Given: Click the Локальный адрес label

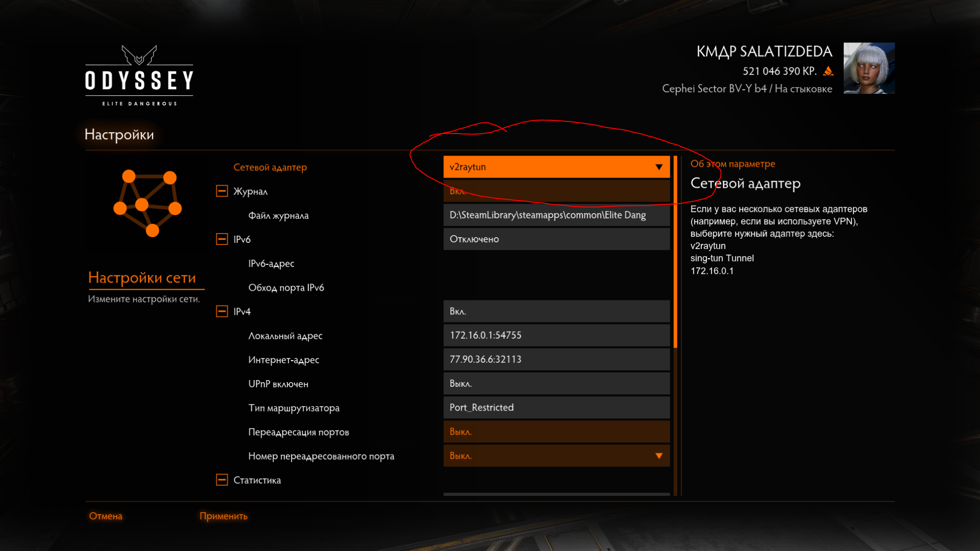Looking at the screenshot, I should click(285, 336).
